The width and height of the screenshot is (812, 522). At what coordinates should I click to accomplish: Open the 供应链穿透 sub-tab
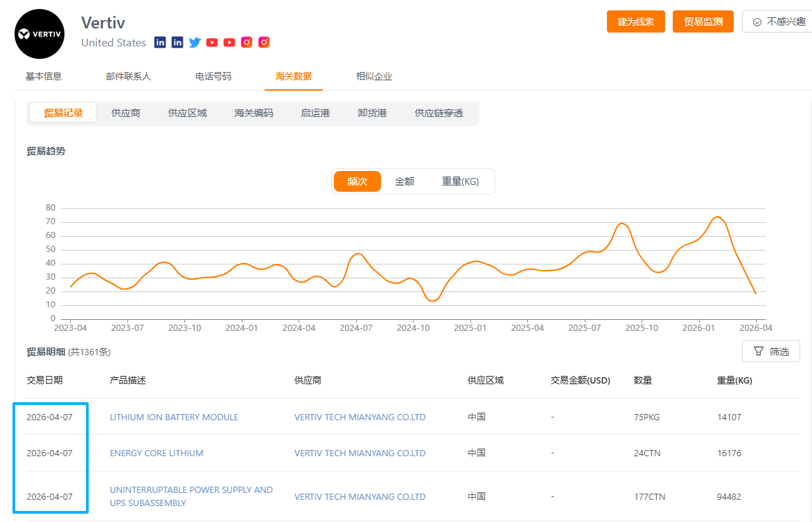pyautogui.click(x=439, y=113)
